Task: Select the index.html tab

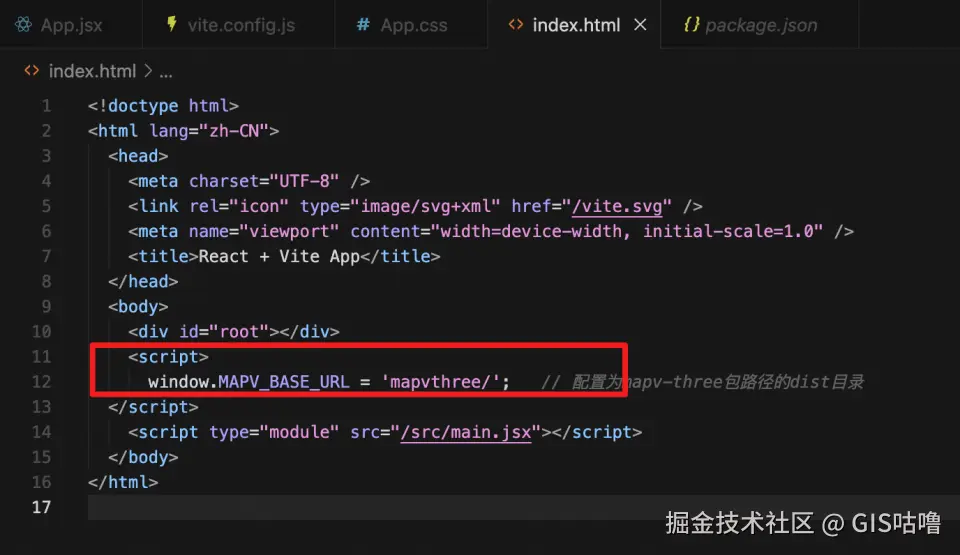Action: [574, 25]
